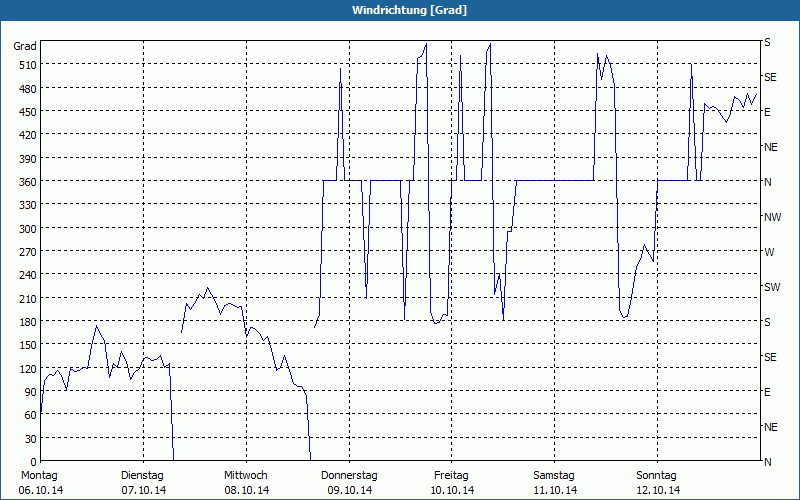The height and width of the screenshot is (500, 800).
Task: Select the Samstag day label
Action: [554, 476]
